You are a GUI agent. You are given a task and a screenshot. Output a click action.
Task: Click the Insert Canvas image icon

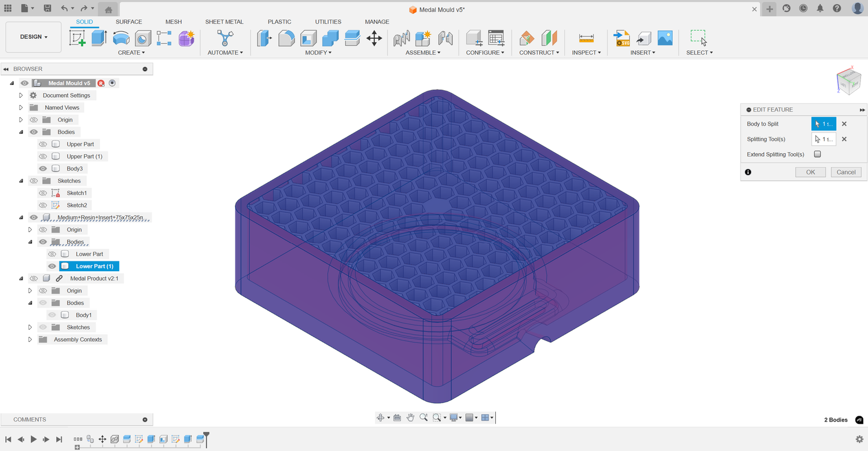point(665,38)
